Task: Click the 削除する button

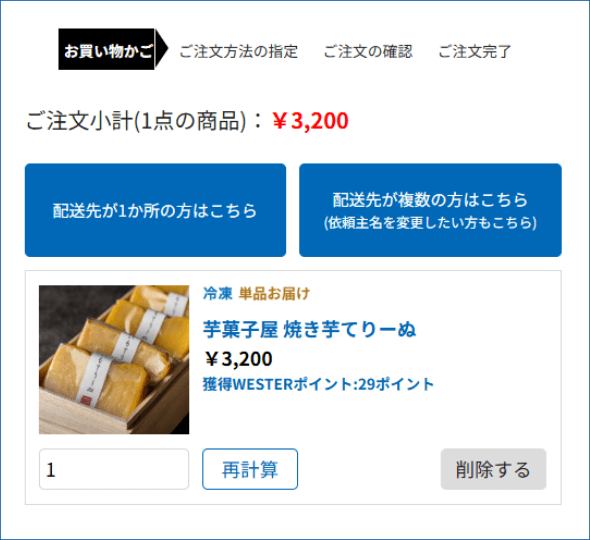Action: pyautogui.click(x=493, y=469)
